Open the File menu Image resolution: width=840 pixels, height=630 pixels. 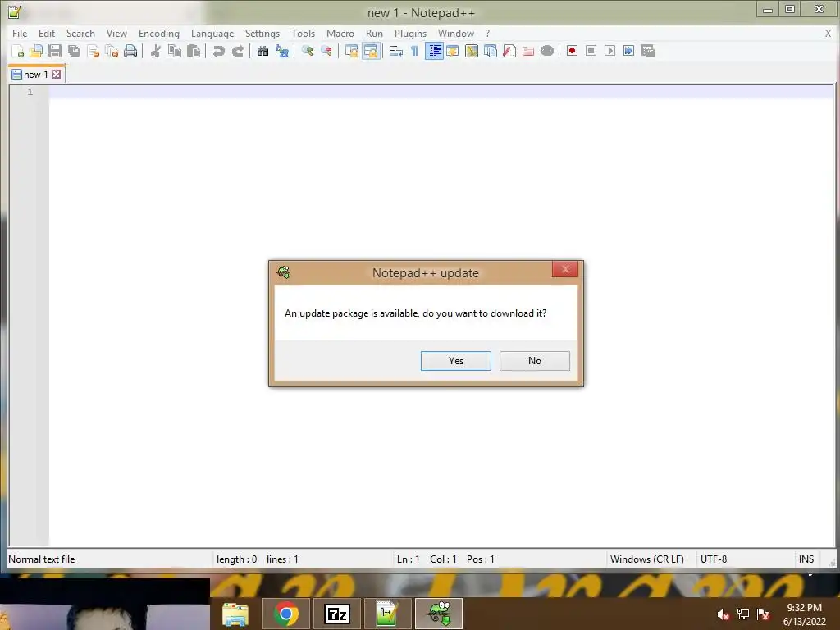20,33
